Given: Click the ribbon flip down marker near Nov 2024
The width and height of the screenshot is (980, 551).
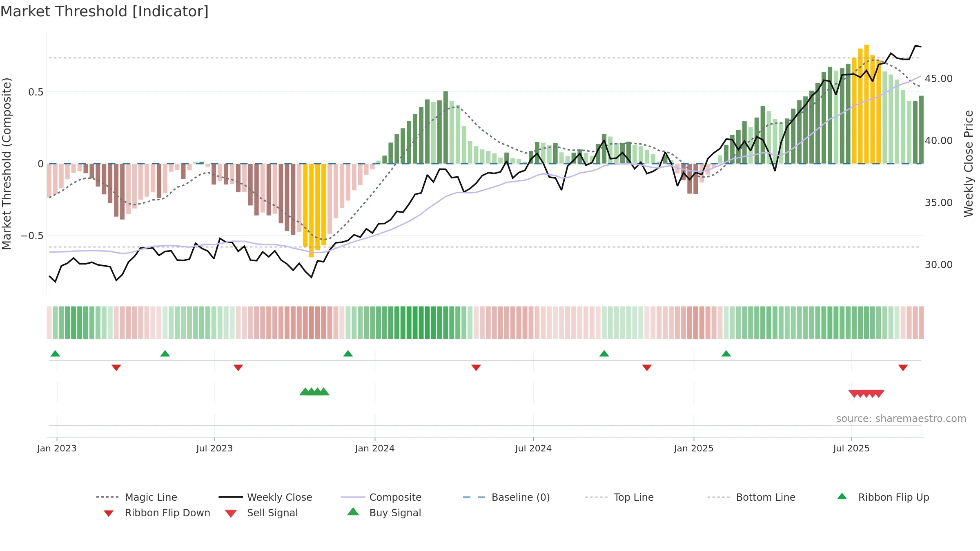Looking at the screenshot, I should tap(647, 368).
